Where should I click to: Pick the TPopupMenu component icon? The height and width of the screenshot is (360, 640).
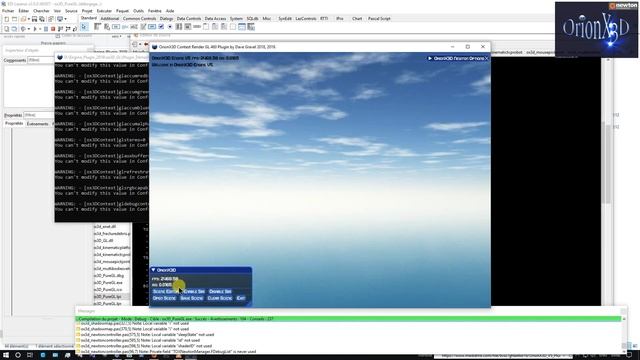pos(106,27)
